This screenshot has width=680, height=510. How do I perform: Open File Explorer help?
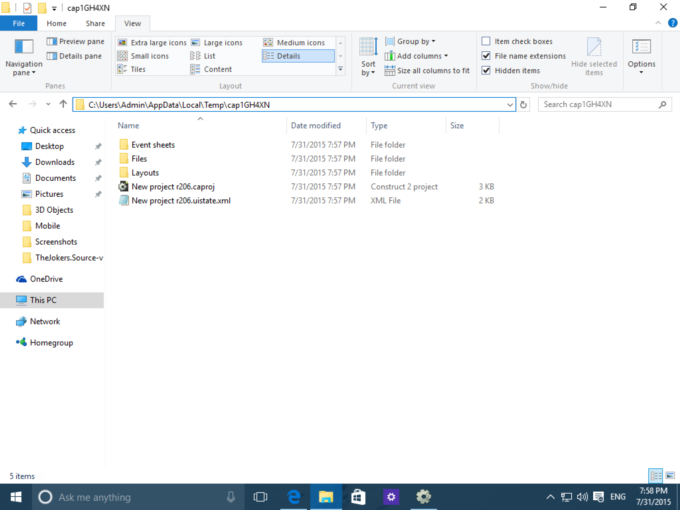(x=672, y=23)
